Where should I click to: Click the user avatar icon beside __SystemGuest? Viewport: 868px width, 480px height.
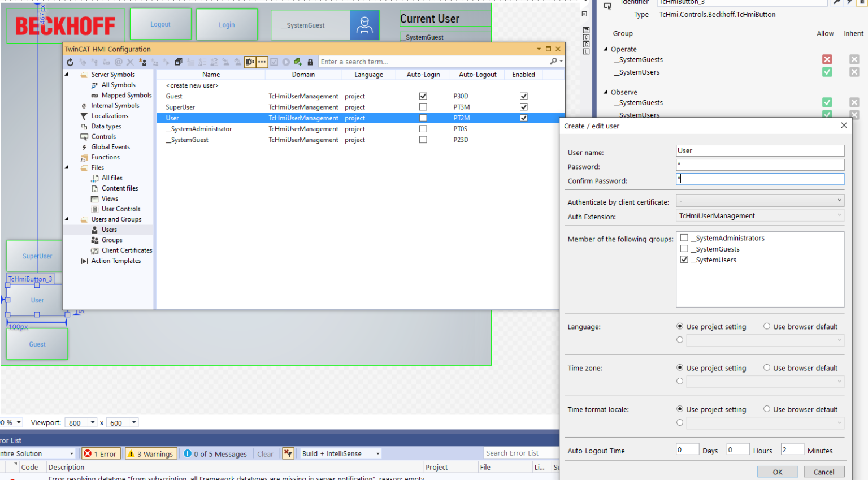[x=364, y=24]
